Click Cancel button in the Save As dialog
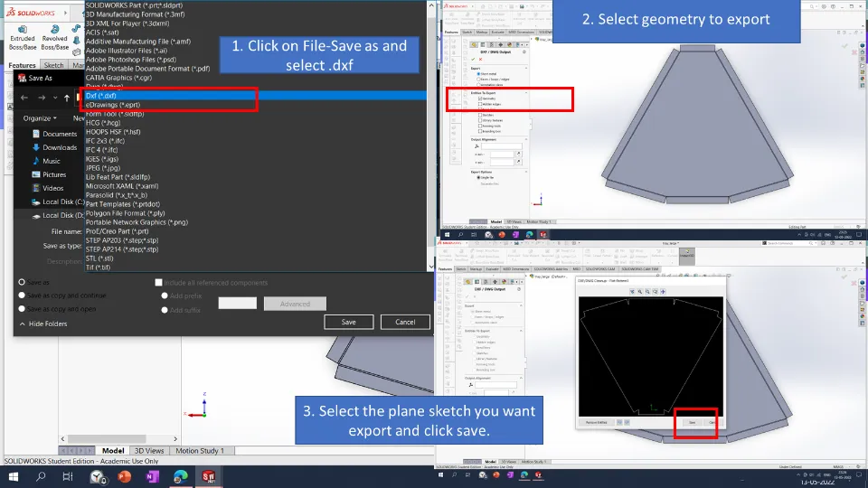 click(405, 322)
